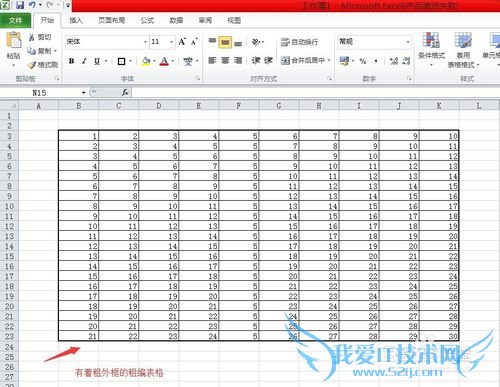Switch to the Data (数据) tab
Image resolution: width=500 pixels, height=387 pixels.
click(x=176, y=20)
